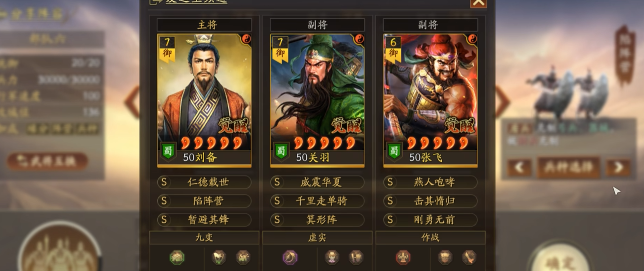Select the 主将 header above 刘备
This screenshot has width=644, height=271.
204,25
